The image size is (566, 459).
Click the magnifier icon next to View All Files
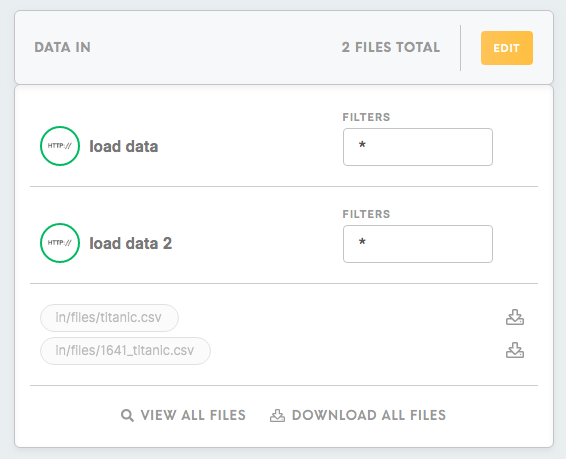pyautogui.click(x=127, y=415)
